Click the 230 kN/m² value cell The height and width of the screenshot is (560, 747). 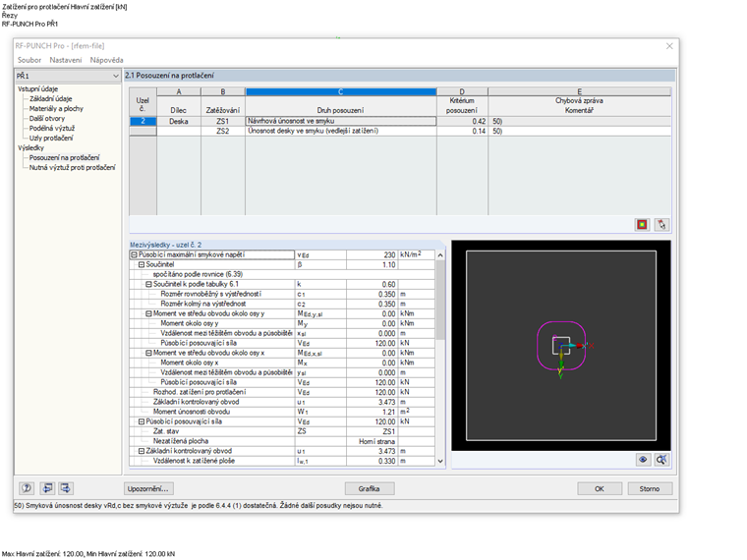(x=372, y=254)
